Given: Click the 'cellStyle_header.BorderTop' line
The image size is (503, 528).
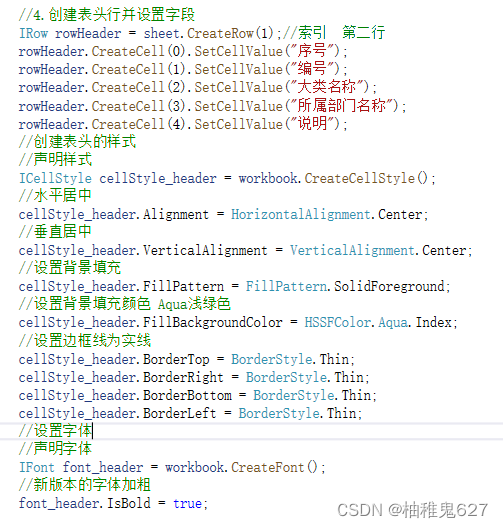Looking at the screenshot, I should point(187,359).
